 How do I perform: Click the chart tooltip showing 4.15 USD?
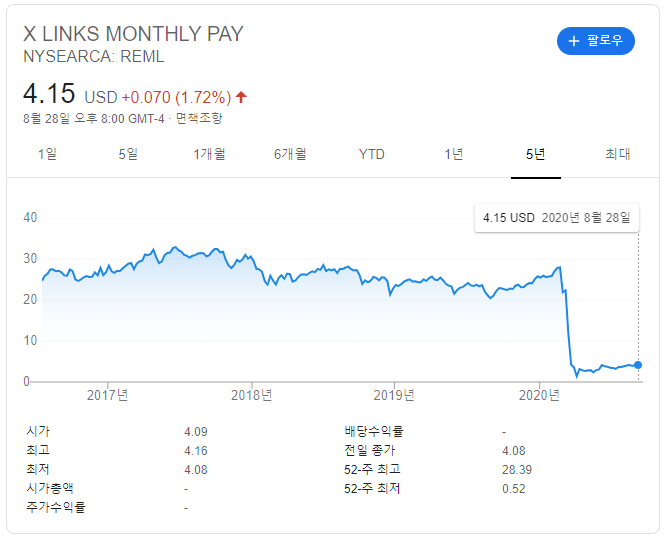coord(556,218)
